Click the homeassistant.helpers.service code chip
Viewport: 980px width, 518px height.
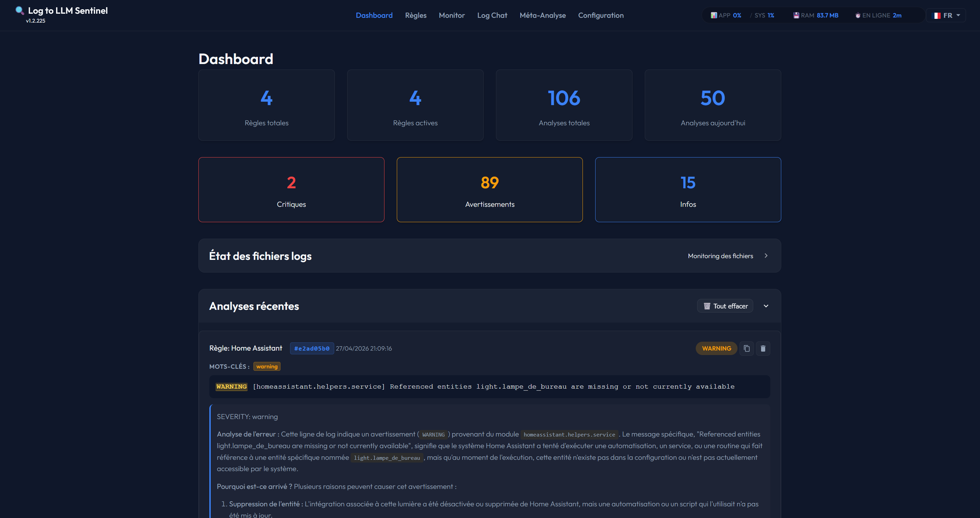click(569, 434)
